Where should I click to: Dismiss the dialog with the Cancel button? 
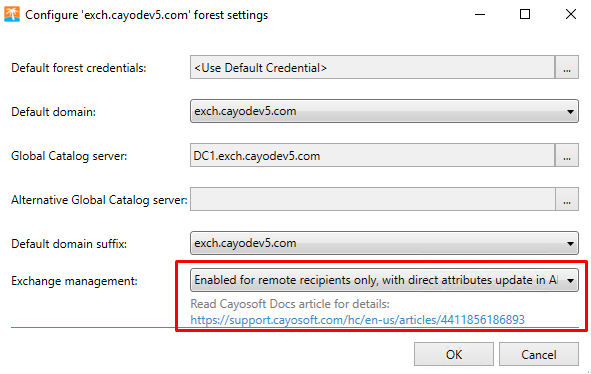coord(539,354)
